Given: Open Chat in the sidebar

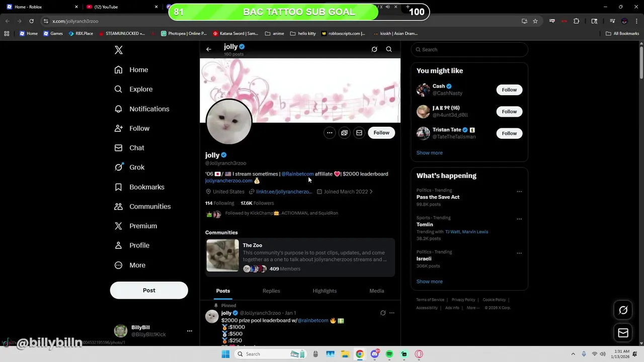Looking at the screenshot, I should (129, 148).
